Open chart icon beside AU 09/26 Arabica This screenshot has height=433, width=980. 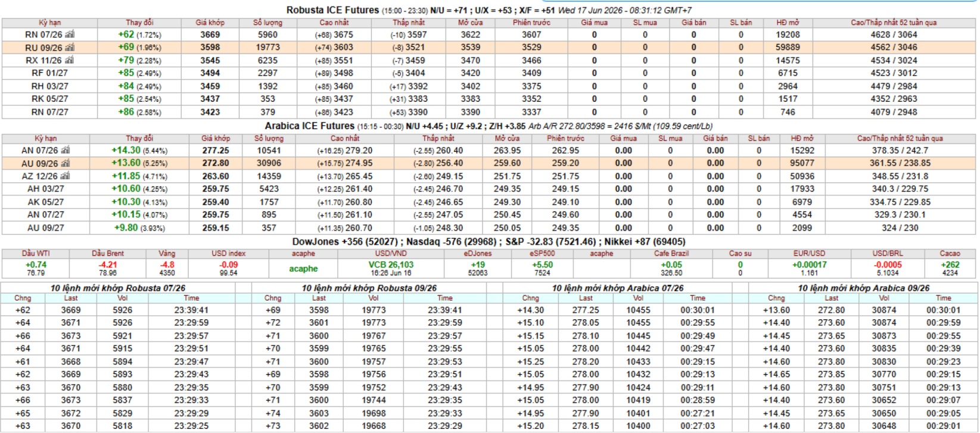pos(66,163)
